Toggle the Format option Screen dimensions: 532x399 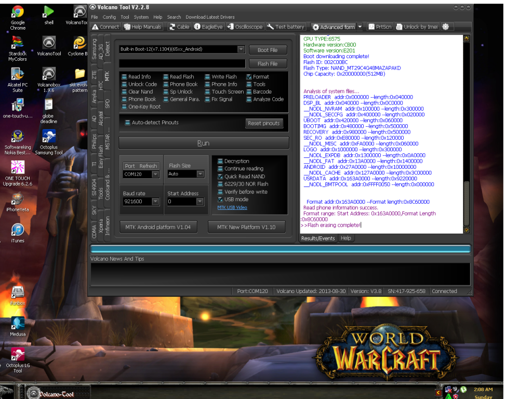(x=258, y=77)
